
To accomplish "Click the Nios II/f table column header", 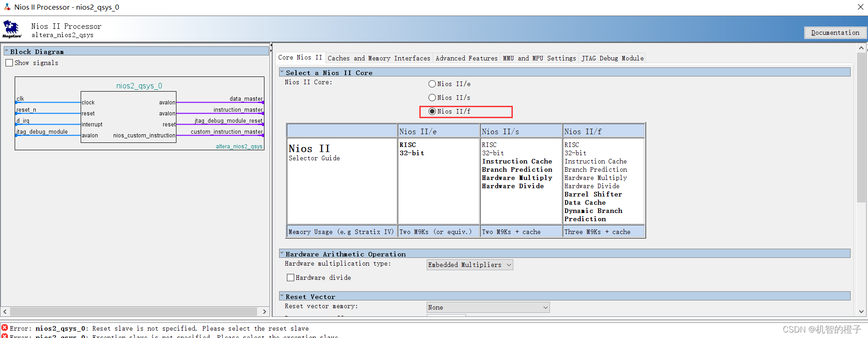I will [x=604, y=131].
